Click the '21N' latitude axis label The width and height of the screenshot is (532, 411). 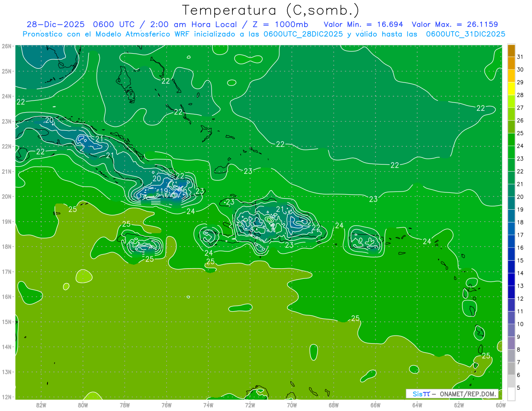point(6,171)
